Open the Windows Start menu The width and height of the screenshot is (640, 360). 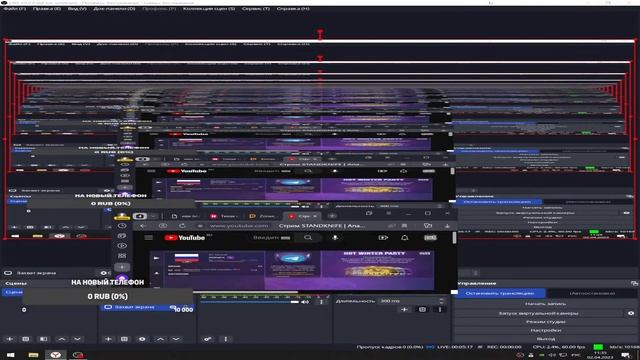(x=10, y=355)
